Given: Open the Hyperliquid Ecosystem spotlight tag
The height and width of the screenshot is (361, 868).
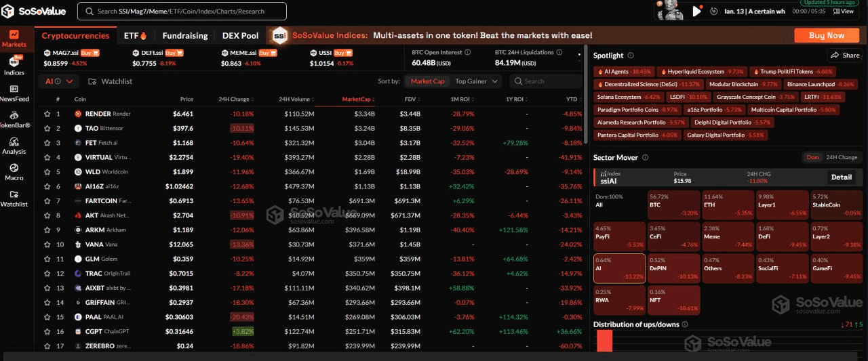Looking at the screenshot, I should (701, 71).
